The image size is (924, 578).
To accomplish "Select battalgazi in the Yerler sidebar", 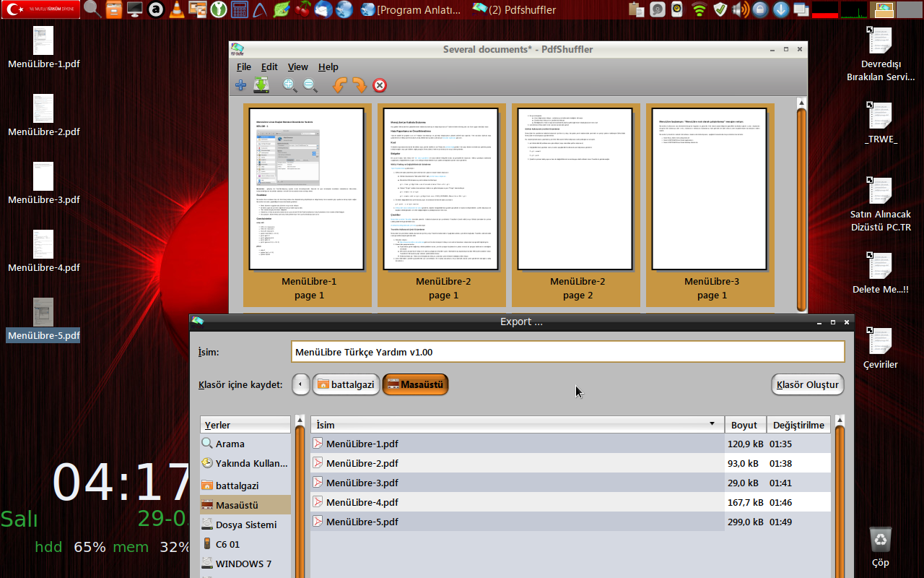I will point(245,486).
